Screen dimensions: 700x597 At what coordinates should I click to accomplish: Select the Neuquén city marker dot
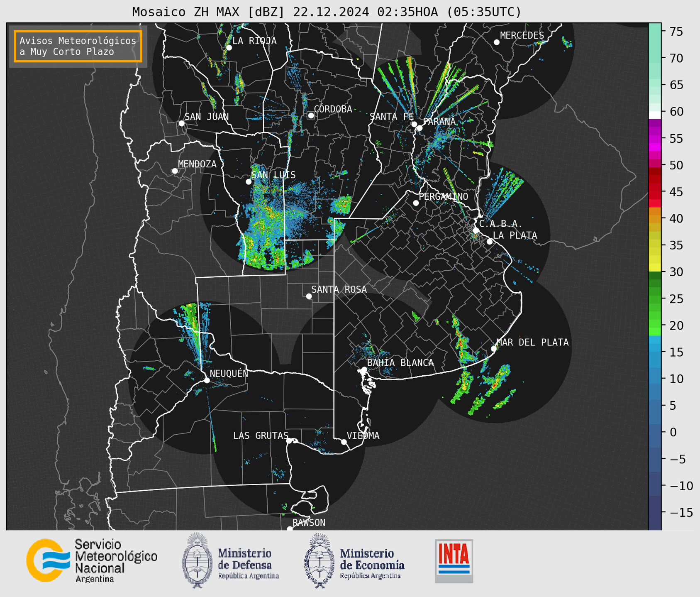207,380
